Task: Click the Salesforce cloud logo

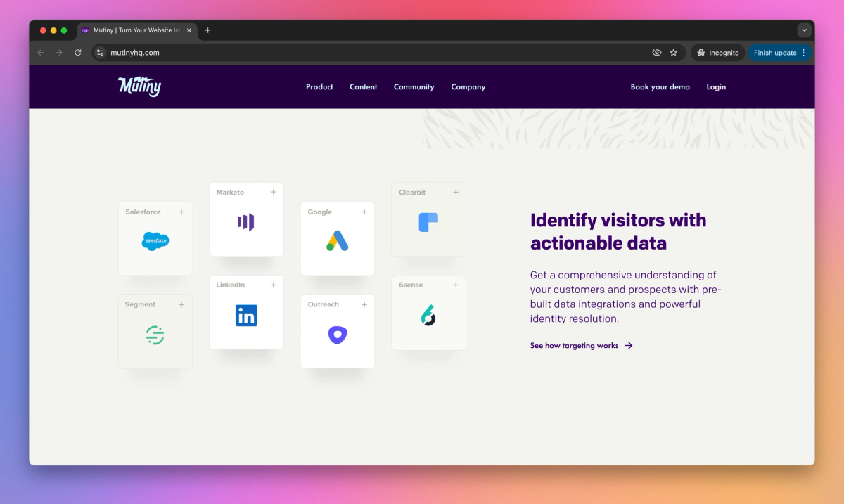Action: tap(155, 241)
